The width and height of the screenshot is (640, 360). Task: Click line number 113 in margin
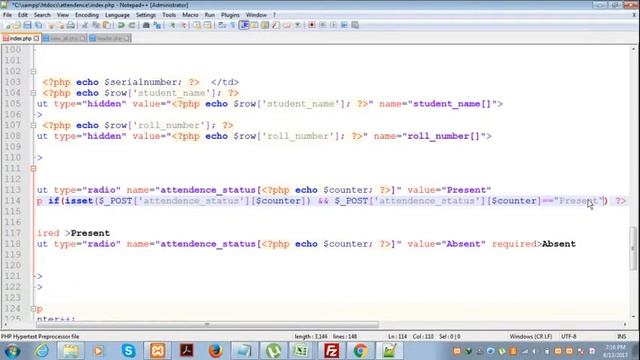point(12,190)
